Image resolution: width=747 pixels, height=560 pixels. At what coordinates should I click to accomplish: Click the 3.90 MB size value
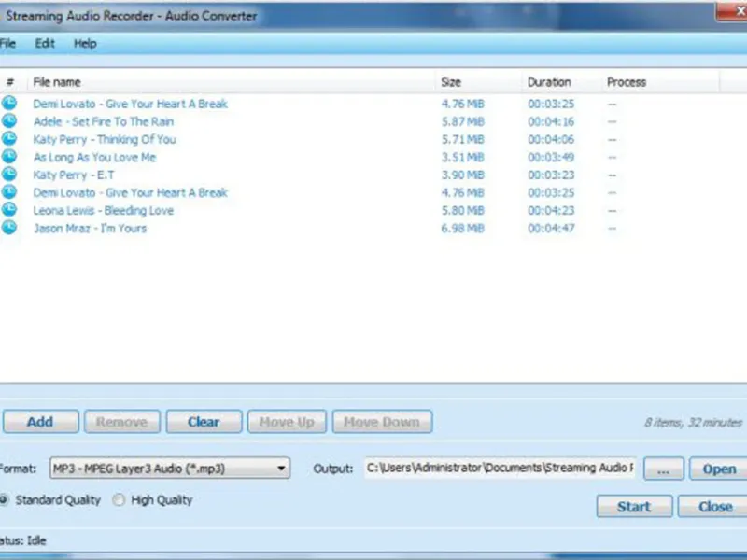(462, 175)
